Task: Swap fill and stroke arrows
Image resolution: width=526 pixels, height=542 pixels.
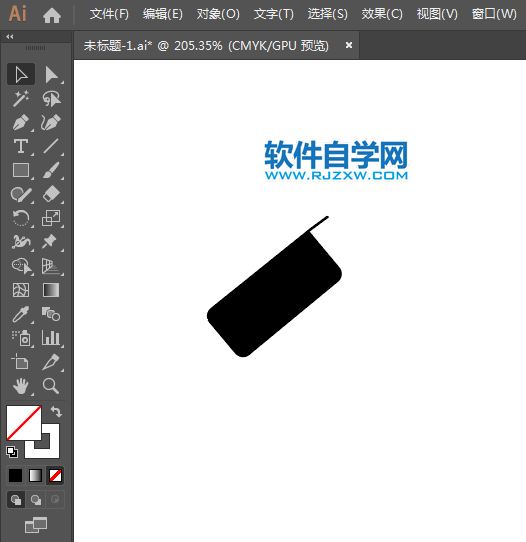Action: tap(56, 412)
